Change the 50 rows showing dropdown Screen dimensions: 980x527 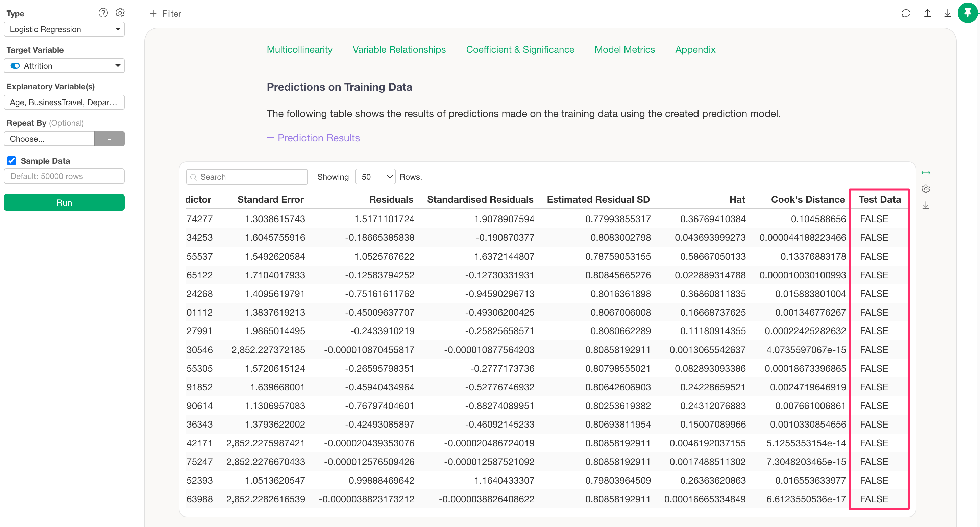coord(375,177)
